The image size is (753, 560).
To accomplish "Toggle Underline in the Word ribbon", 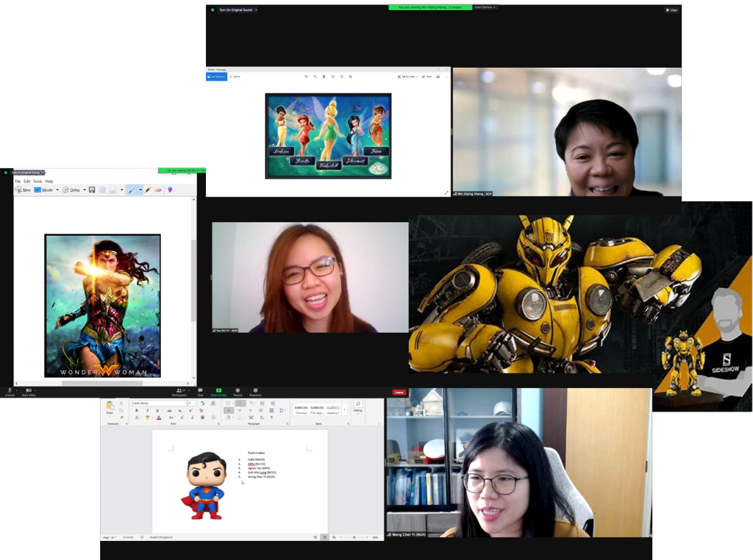I will 157,411.
